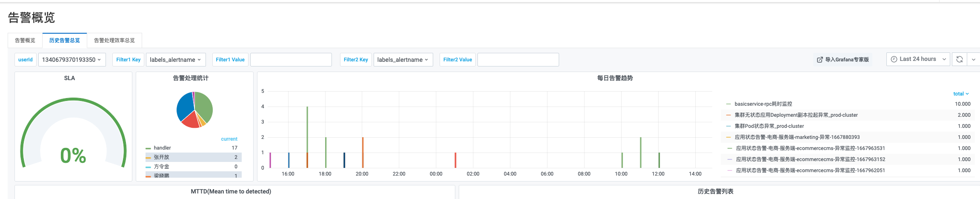
Task: Open the Last 24 hours time picker
Action: 918,59
